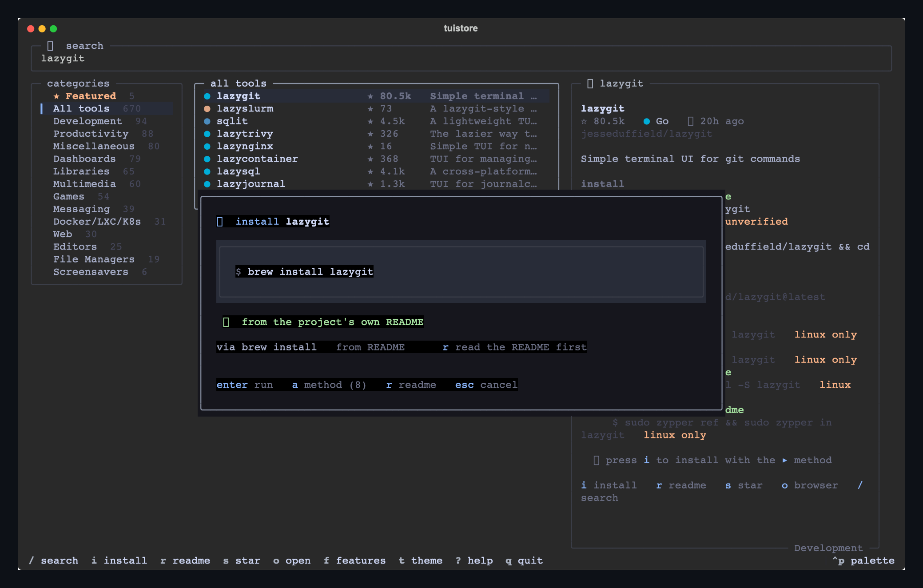Click features in the bottom key bar
Image resolution: width=923 pixels, height=588 pixels.
point(354,560)
